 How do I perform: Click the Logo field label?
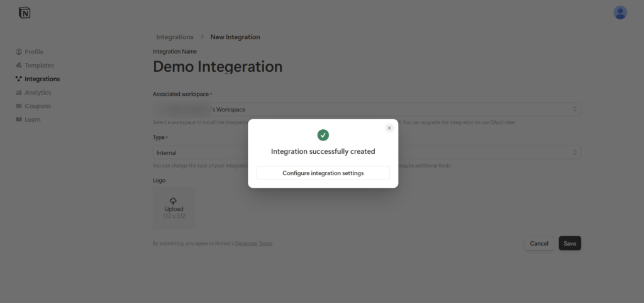159,180
